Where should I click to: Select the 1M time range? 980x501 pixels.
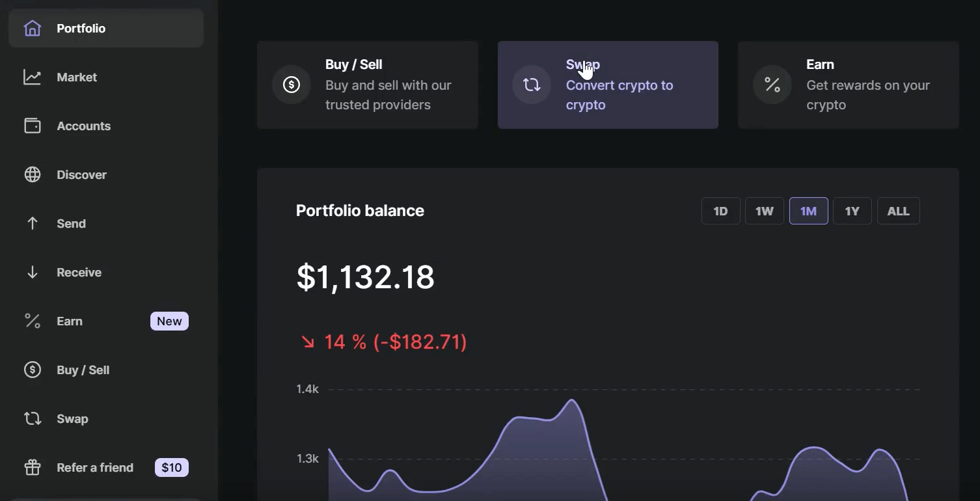(x=808, y=211)
